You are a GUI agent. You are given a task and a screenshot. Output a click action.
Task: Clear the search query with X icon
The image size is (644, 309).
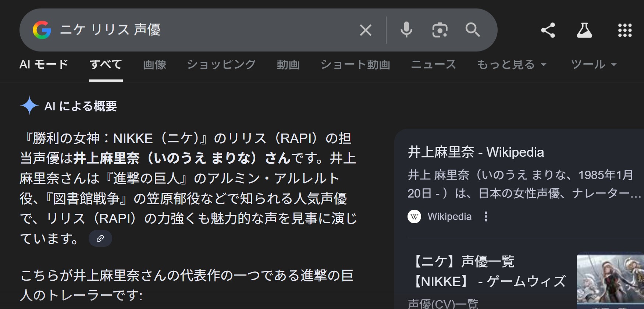pos(365,30)
